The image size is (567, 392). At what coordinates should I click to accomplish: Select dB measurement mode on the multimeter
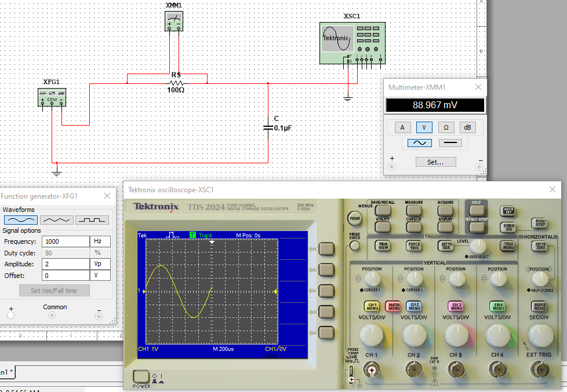pyautogui.click(x=467, y=127)
